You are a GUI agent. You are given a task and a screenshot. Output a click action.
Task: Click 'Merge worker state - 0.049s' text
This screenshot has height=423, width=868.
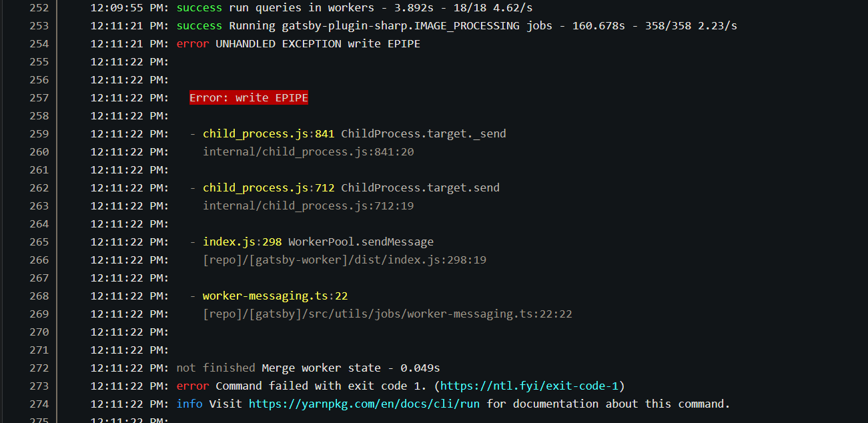coord(351,368)
